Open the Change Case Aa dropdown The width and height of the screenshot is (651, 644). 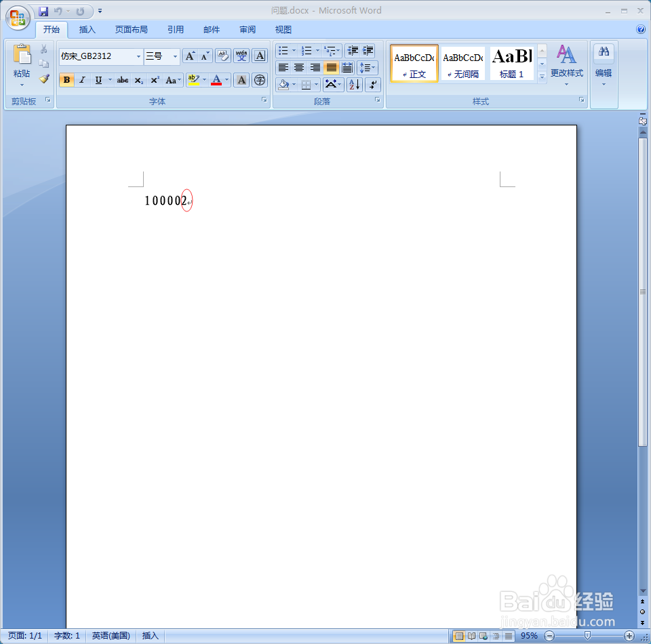click(173, 80)
